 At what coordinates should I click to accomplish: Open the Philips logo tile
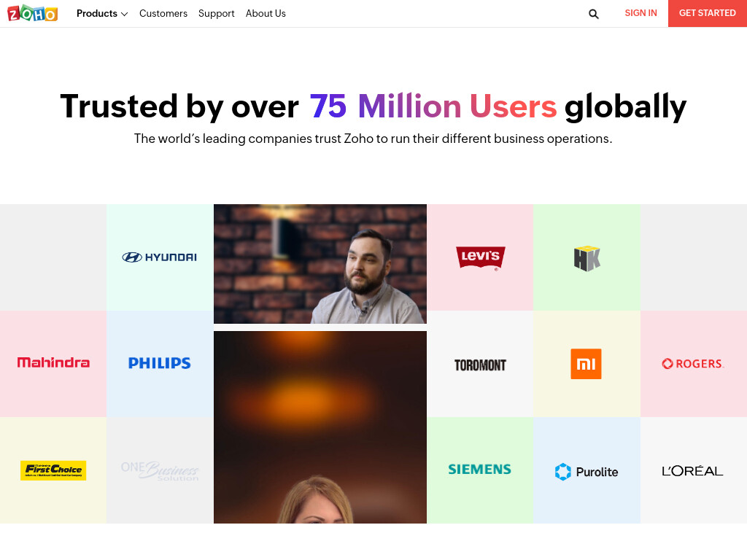[x=160, y=365]
